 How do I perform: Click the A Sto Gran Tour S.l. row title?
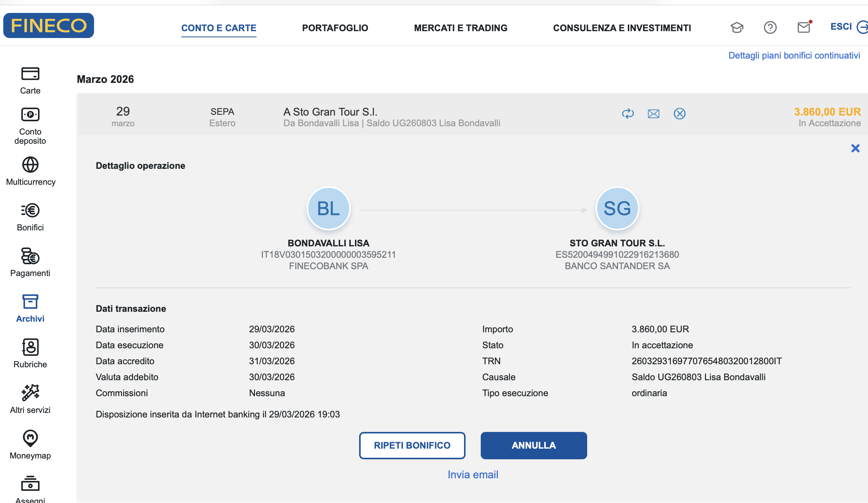tap(330, 112)
